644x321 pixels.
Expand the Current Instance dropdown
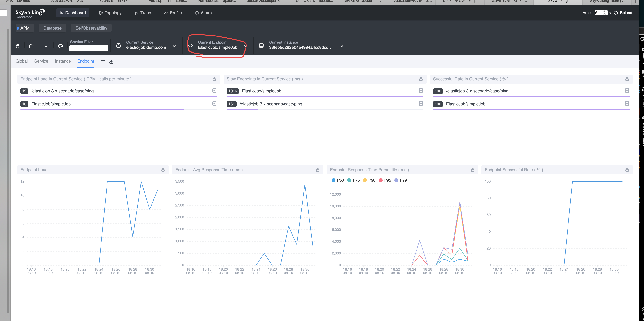pos(342,46)
